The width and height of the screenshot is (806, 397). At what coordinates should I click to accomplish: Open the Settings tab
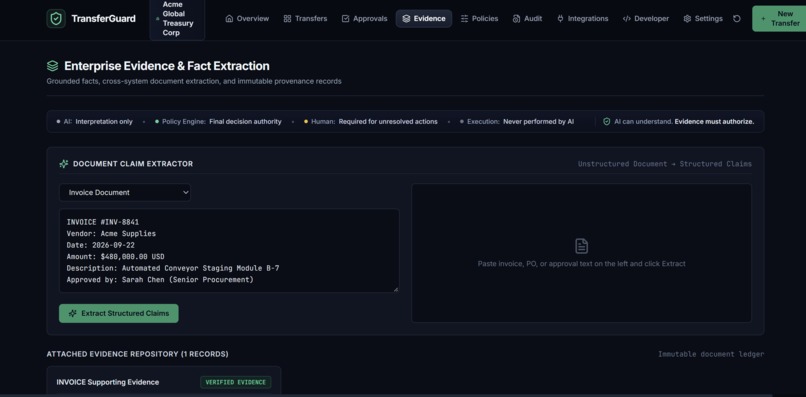pos(703,19)
